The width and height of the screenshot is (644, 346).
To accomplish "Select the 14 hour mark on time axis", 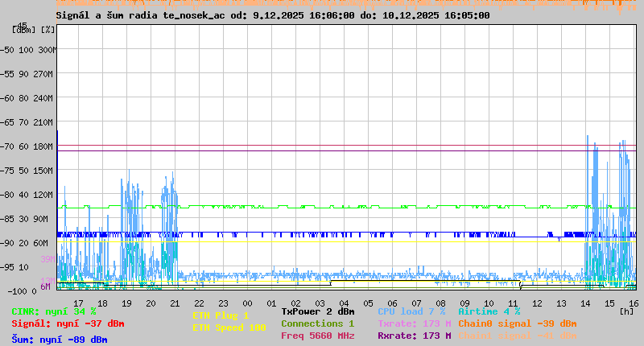I will (x=585, y=303).
